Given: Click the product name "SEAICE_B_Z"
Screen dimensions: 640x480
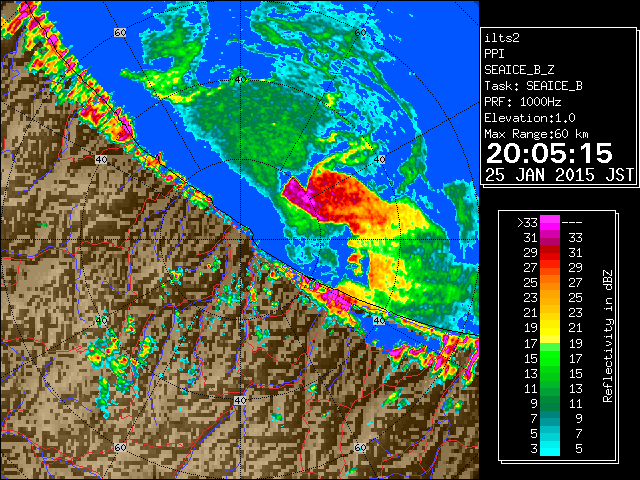Looking at the screenshot, I should (519, 70).
